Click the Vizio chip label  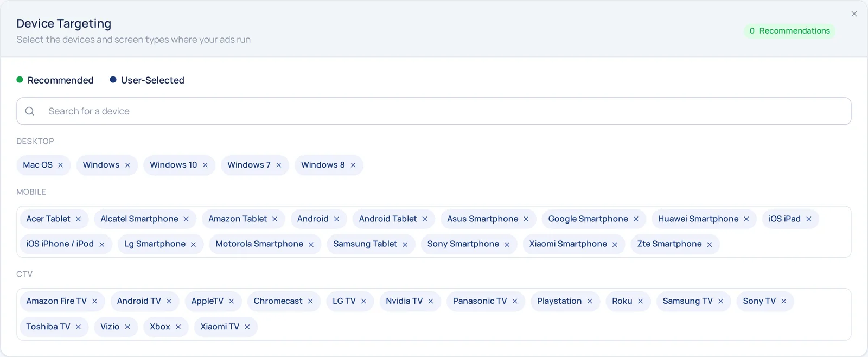coord(110,327)
